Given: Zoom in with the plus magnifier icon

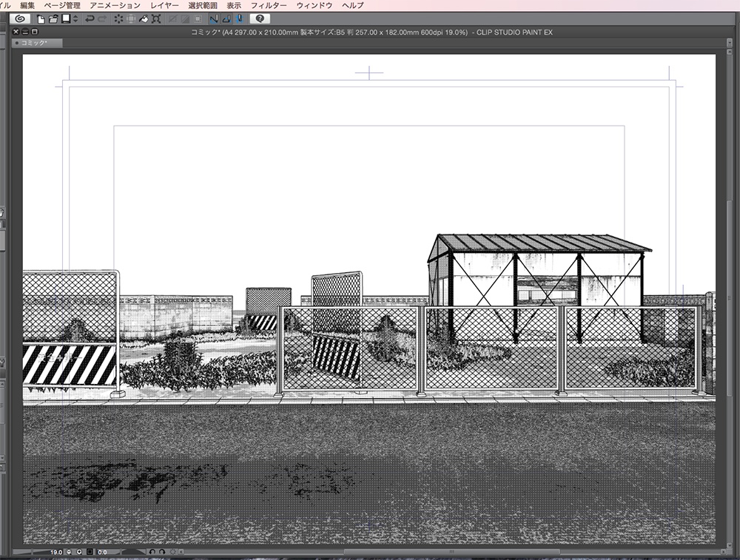Looking at the screenshot, I should tap(79, 552).
